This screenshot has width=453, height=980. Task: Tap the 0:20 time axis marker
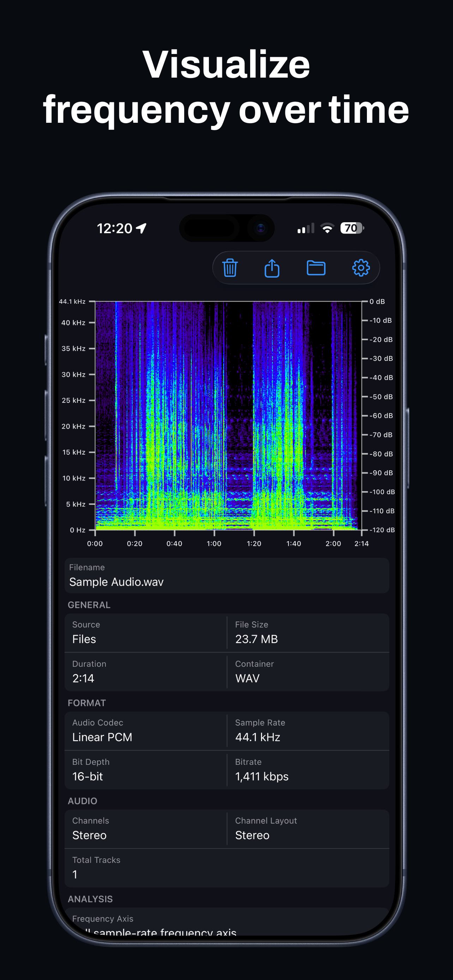pyautogui.click(x=135, y=544)
